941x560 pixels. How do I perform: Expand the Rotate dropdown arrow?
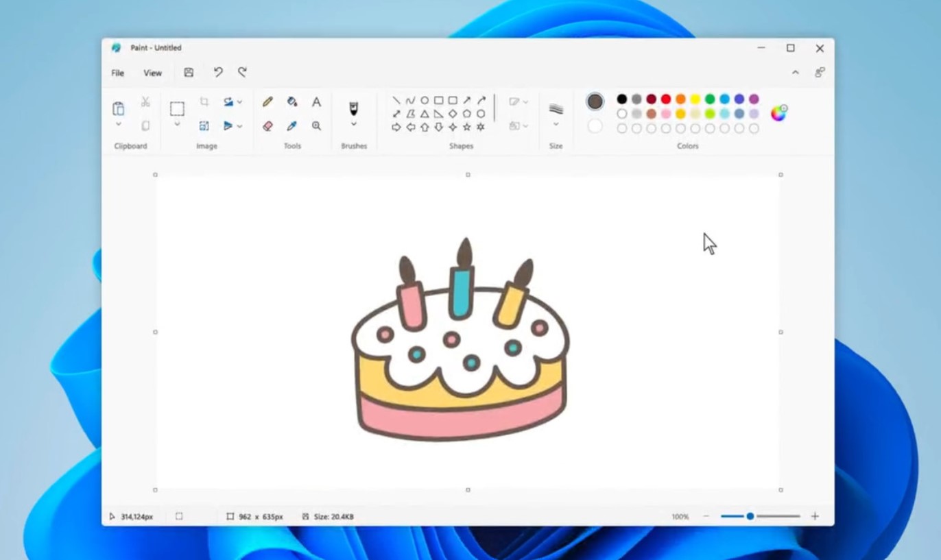click(239, 102)
